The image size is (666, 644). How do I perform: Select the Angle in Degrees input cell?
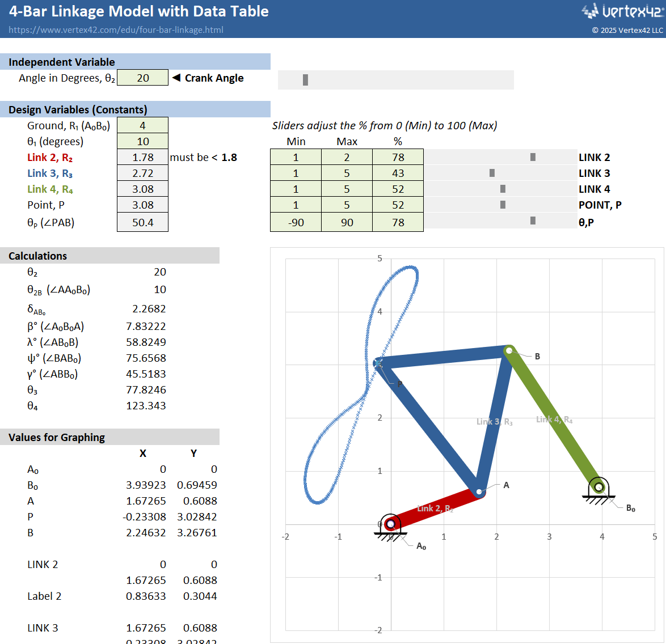142,78
